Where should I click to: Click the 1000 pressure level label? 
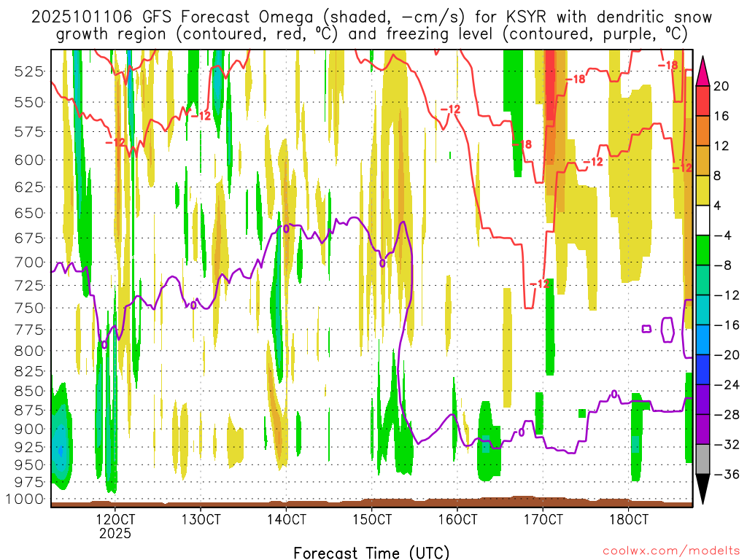tap(25, 499)
